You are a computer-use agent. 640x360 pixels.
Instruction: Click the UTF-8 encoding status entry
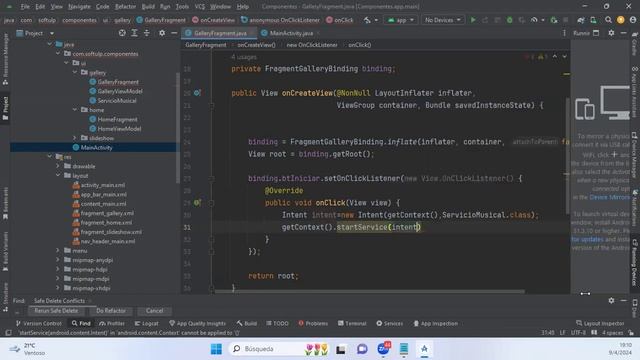[578, 333]
